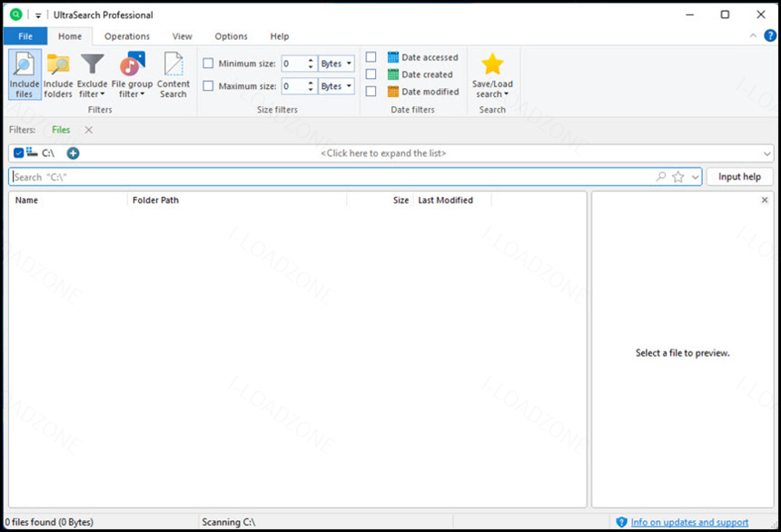Click the favorites star in search box
This screenshot has height=532, width=781.
(677, 176)
